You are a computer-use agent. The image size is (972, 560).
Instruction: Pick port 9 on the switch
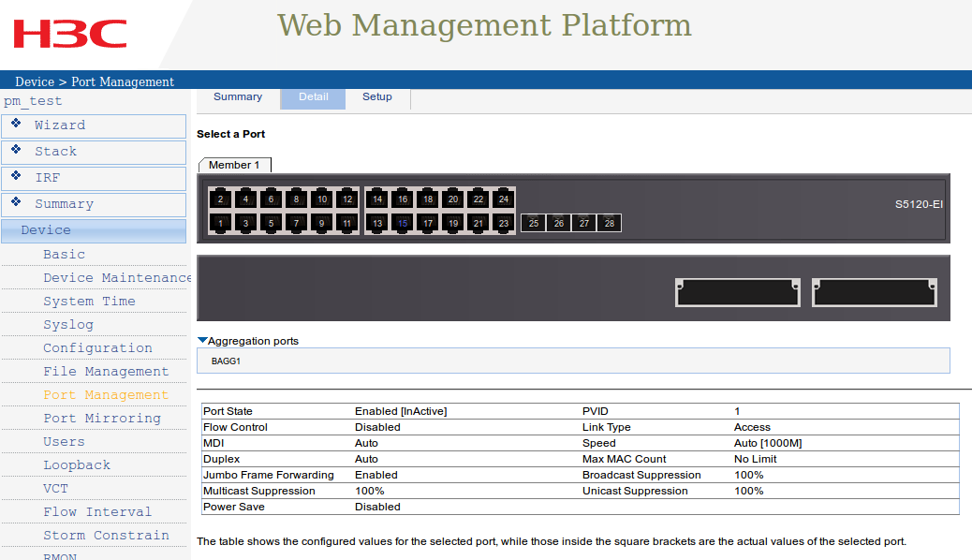click(322, 223)
